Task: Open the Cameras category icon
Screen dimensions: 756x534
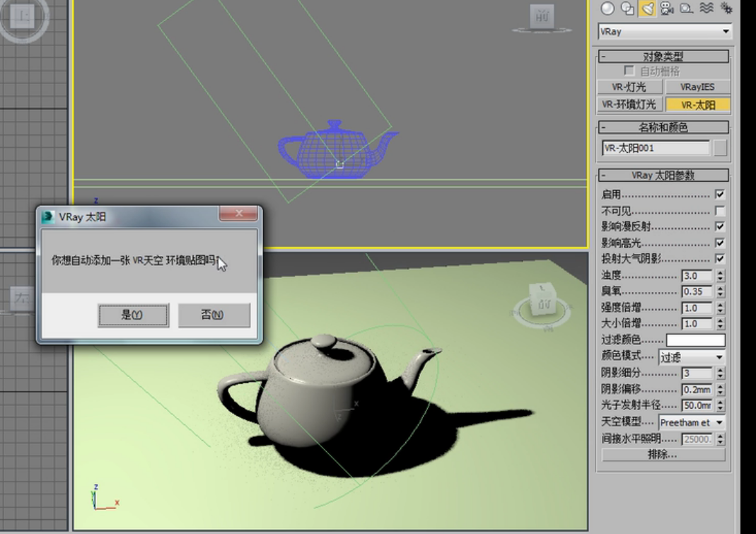Action: 667,8
